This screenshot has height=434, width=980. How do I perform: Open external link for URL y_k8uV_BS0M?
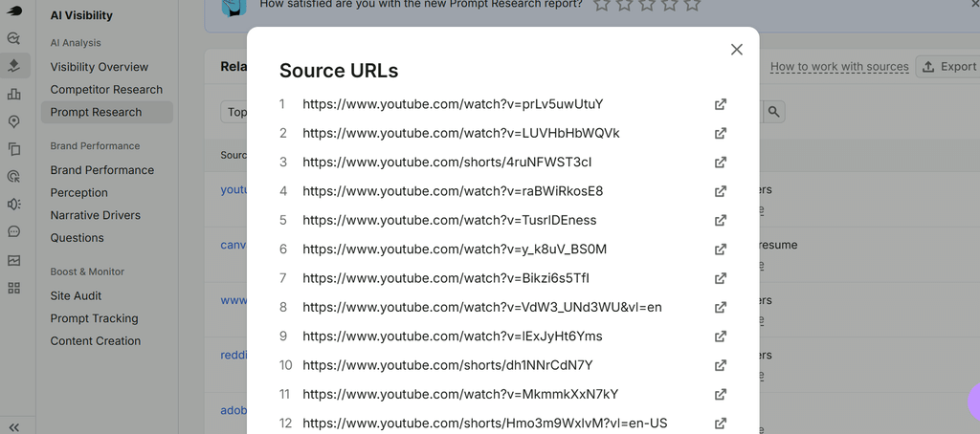tap(720, 250)
